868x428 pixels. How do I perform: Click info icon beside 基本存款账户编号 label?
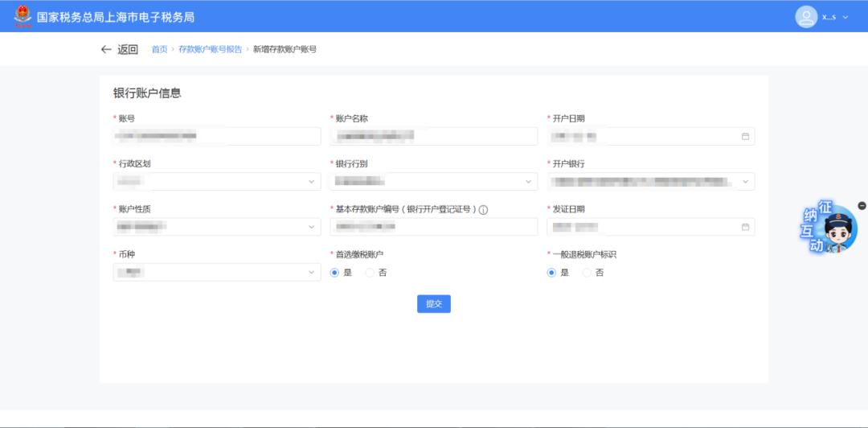pos(484,210)
